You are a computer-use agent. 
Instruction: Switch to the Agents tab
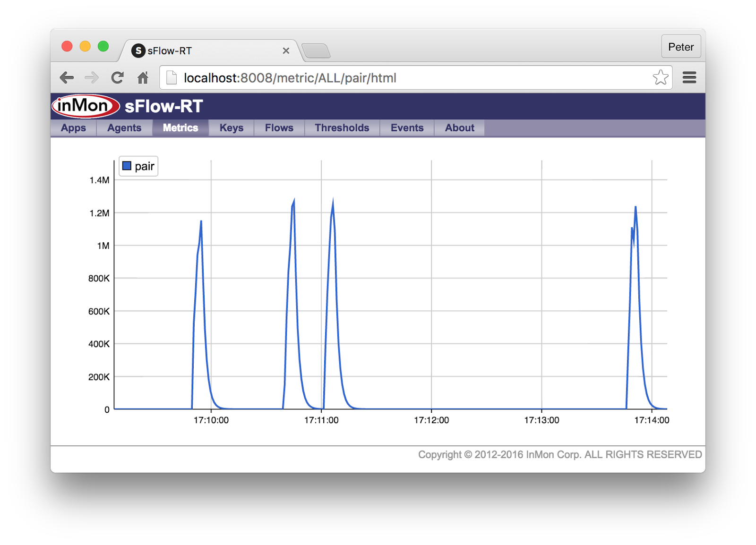tap(124, 128)
